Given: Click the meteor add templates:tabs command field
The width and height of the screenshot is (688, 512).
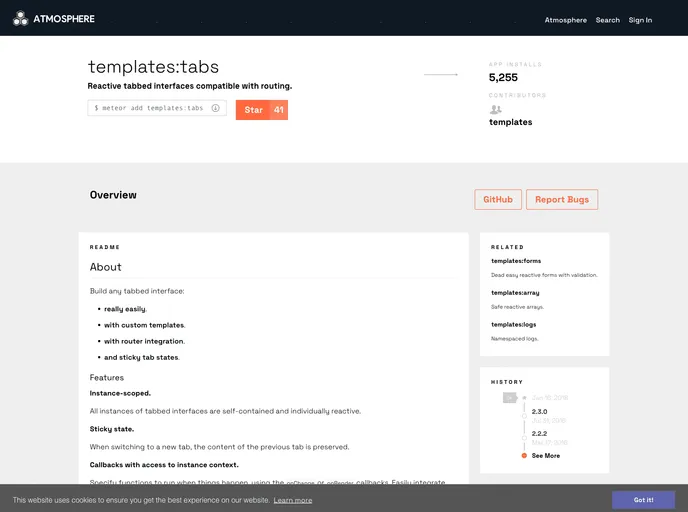Looking at the screenshot, I should (x=150, y=108).
